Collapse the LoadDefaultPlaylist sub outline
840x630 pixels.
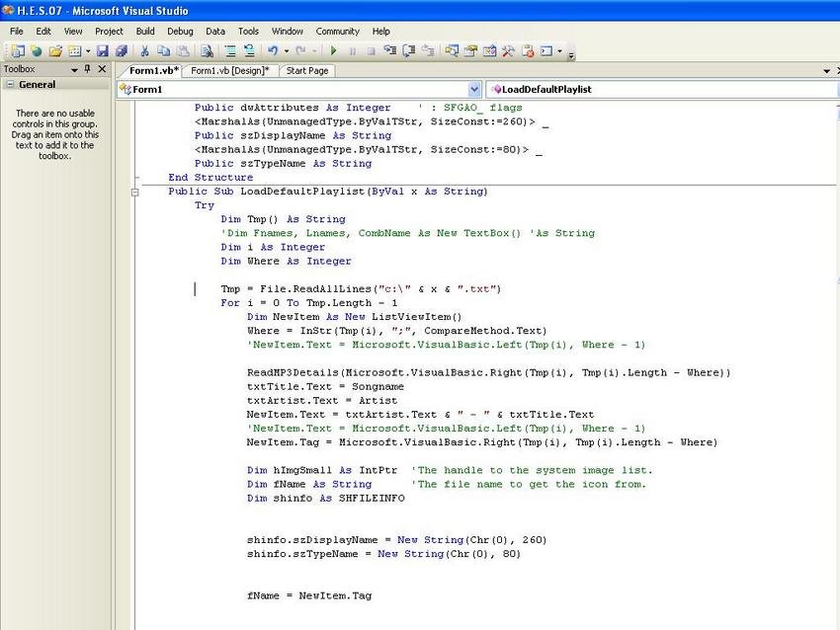[135, 192]
